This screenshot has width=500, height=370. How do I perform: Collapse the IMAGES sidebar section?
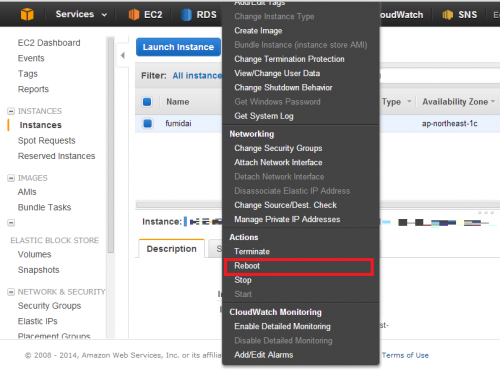(11, 178)
